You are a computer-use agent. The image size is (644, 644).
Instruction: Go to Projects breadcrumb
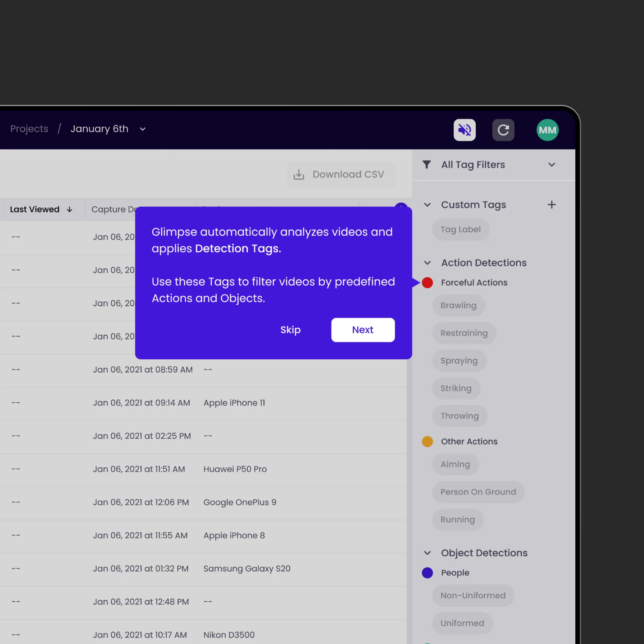[29, 129]
